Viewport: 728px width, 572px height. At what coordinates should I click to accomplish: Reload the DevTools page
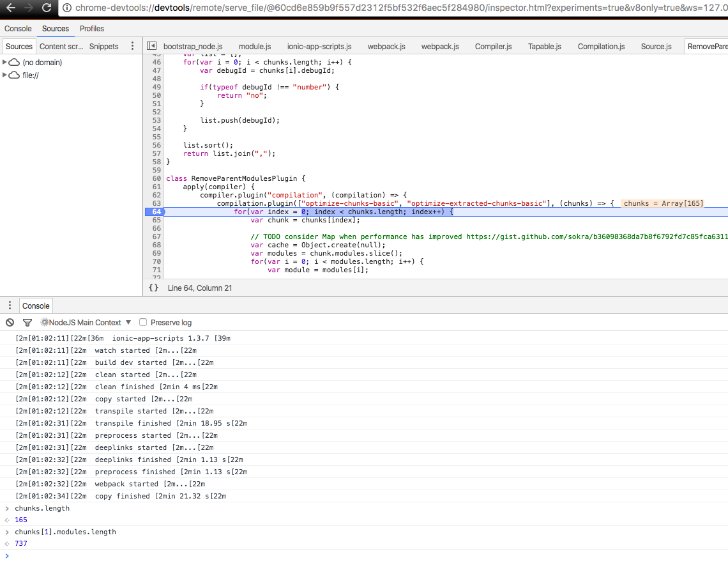pos(47,8)
